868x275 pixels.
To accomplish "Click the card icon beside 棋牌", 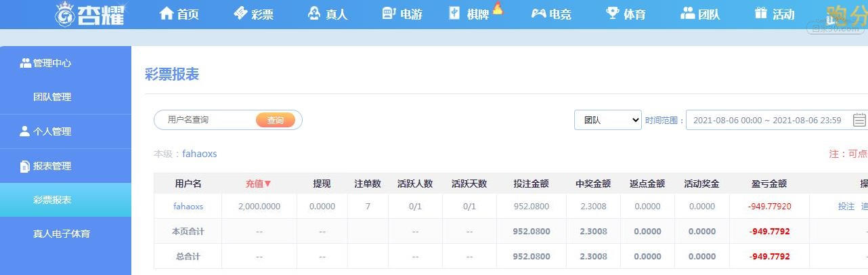I will pyautogui.click(x=454, y=13).
